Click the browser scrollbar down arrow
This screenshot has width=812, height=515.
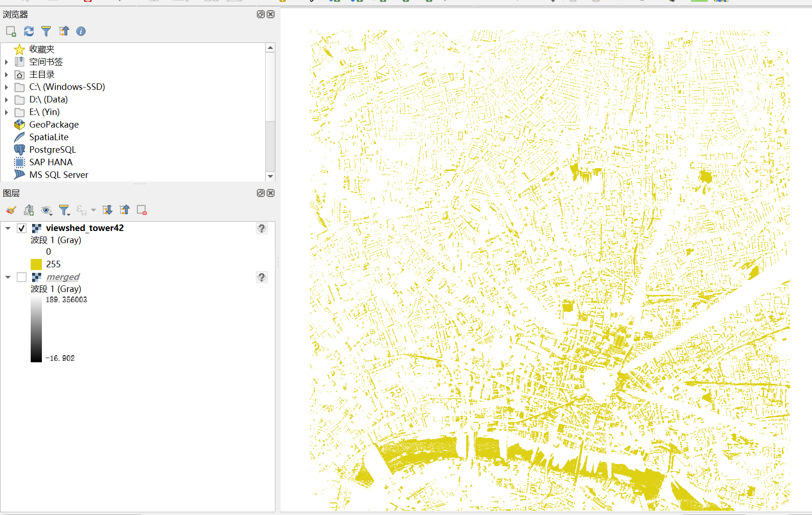(x=270, y=176)
